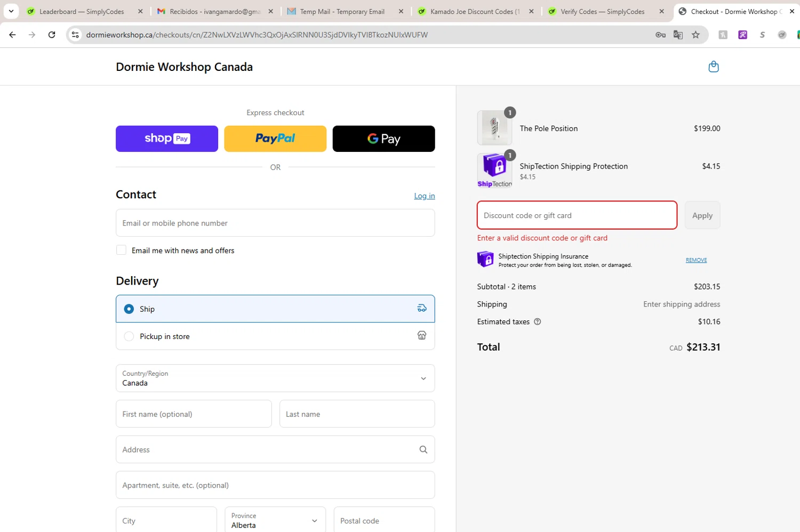Click the browser address bar URL
Viewport: 800px width, 532px height.
(257, 35)
